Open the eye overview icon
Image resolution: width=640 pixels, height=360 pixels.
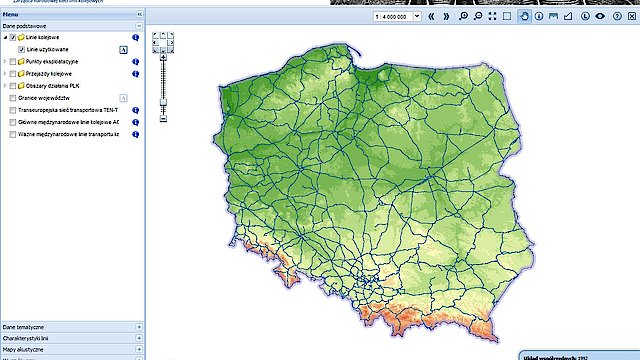coord(600,16)
